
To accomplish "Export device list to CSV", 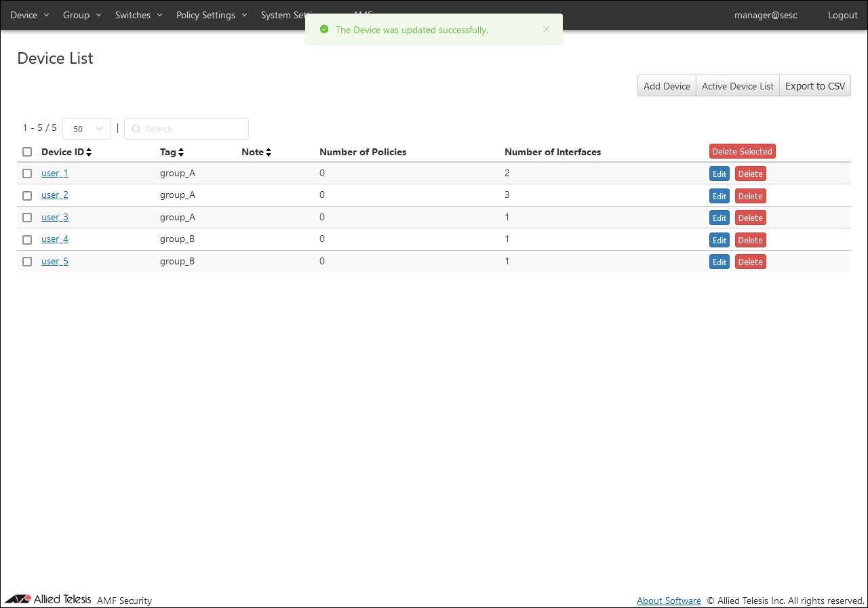I will tap(815, 86).
